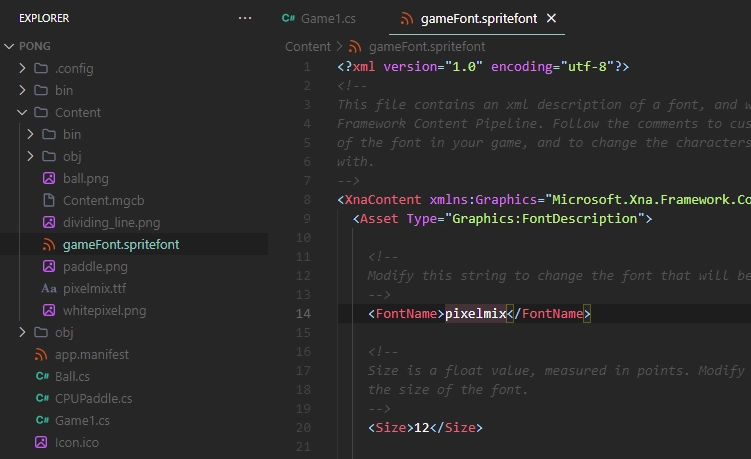
Task: Click the XnaContent tag on line 8
Action: pos(383,200)
